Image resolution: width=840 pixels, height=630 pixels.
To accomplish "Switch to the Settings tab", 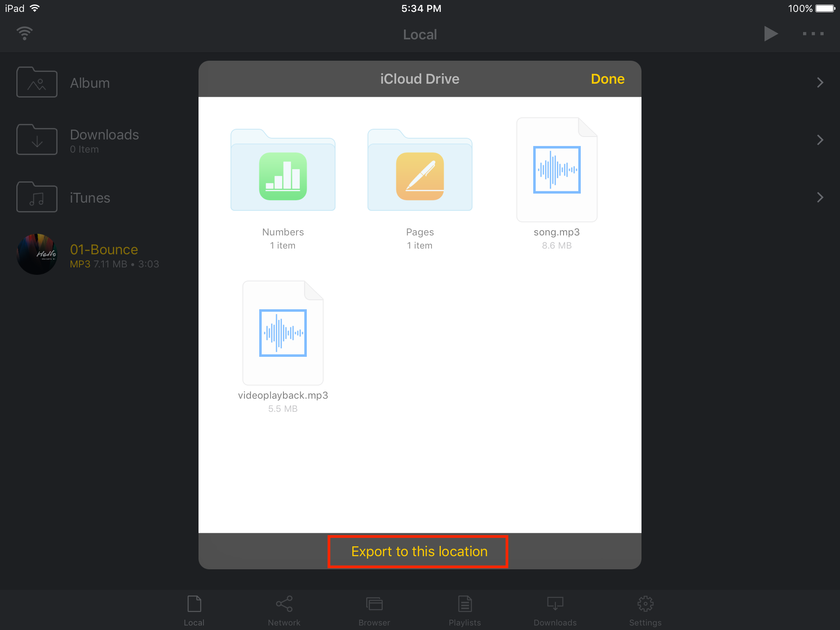I will [x=645, y=611].
